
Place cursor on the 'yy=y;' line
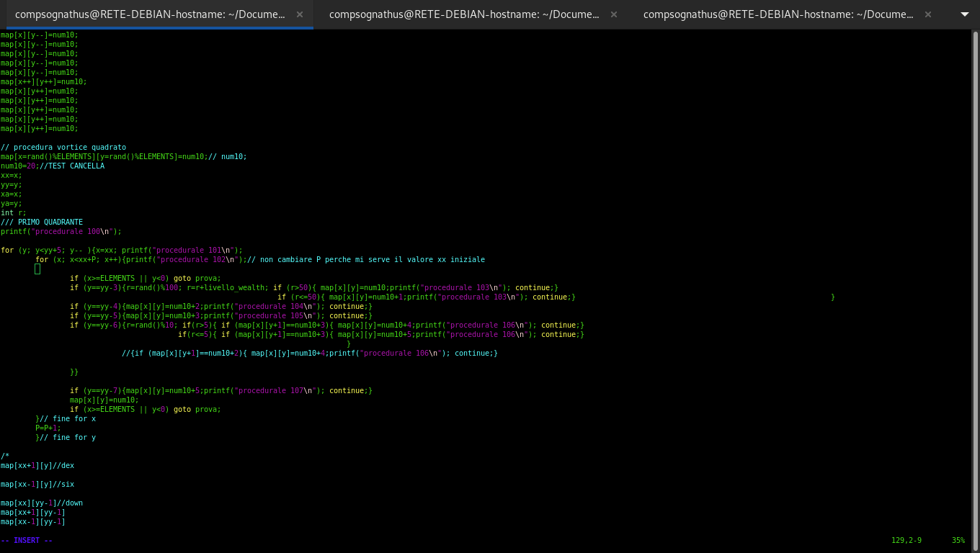point(12,184)
